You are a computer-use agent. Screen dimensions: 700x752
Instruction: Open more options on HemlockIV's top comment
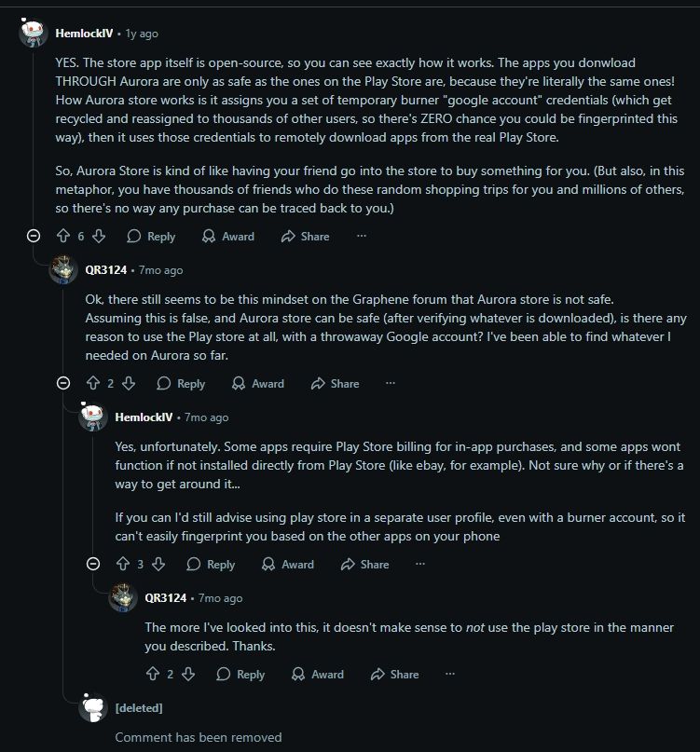pyautogui.click(x=362, y=237)
